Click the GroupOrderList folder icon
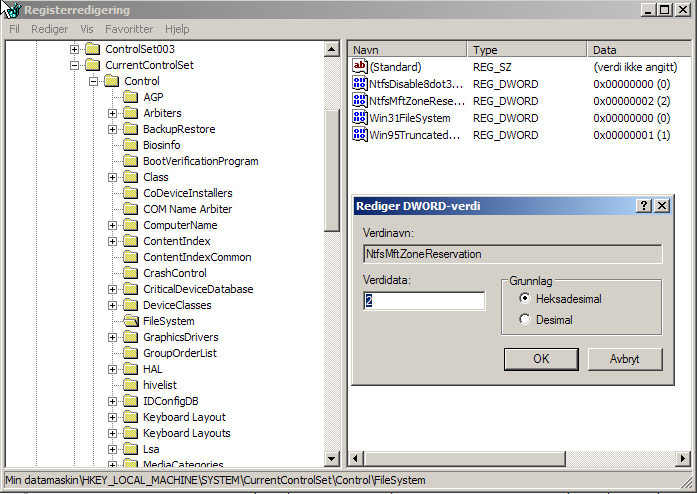Screen dimensions: 697x494 (131, 353)
